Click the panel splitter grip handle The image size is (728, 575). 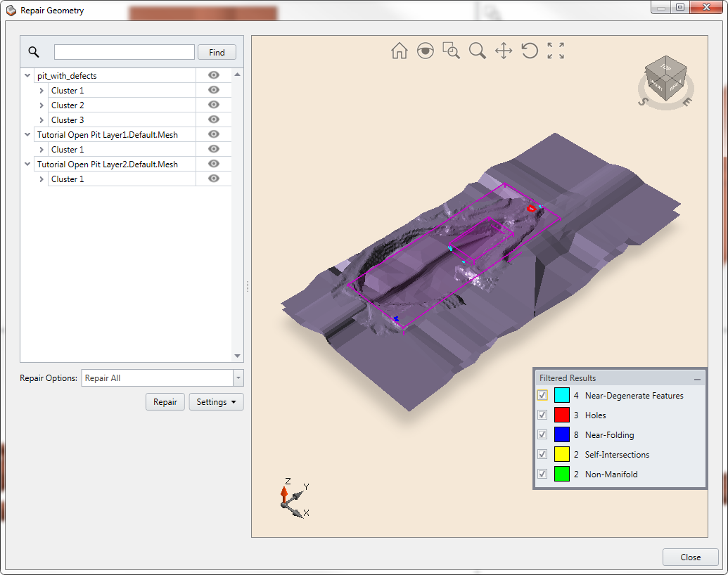[x=248, y=286]
